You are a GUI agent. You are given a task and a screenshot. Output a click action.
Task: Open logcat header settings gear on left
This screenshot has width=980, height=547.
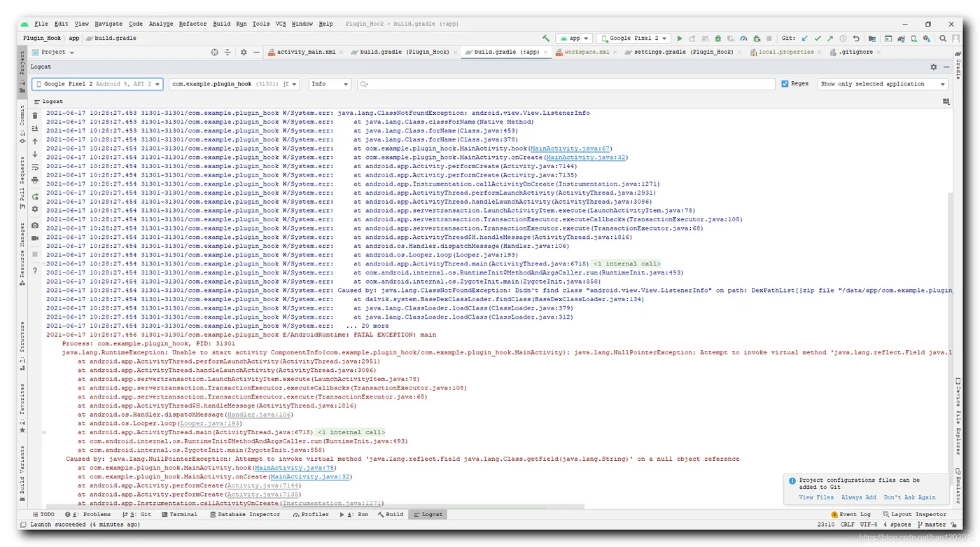tap(35, 209)
